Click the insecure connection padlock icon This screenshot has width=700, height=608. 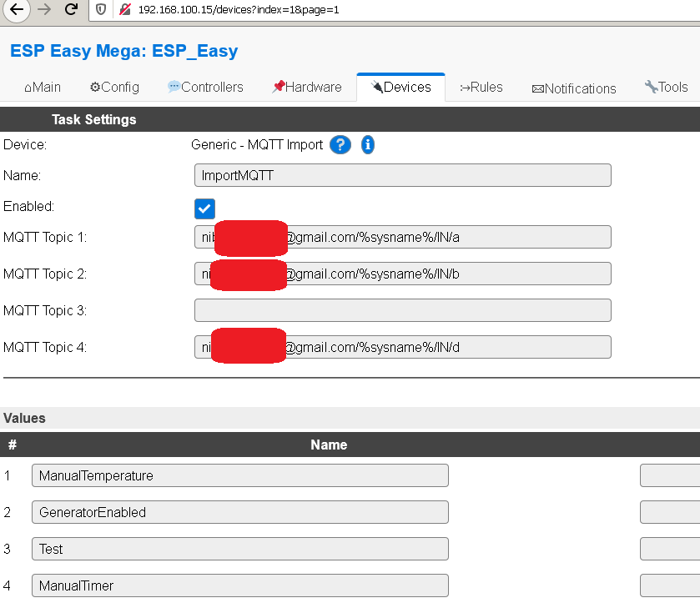click(x=125, y=9)
